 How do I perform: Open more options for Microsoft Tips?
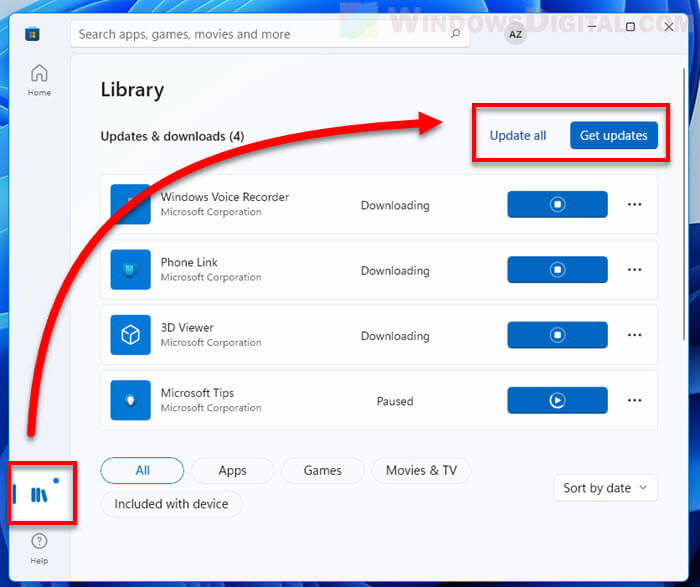coord(634,400)
